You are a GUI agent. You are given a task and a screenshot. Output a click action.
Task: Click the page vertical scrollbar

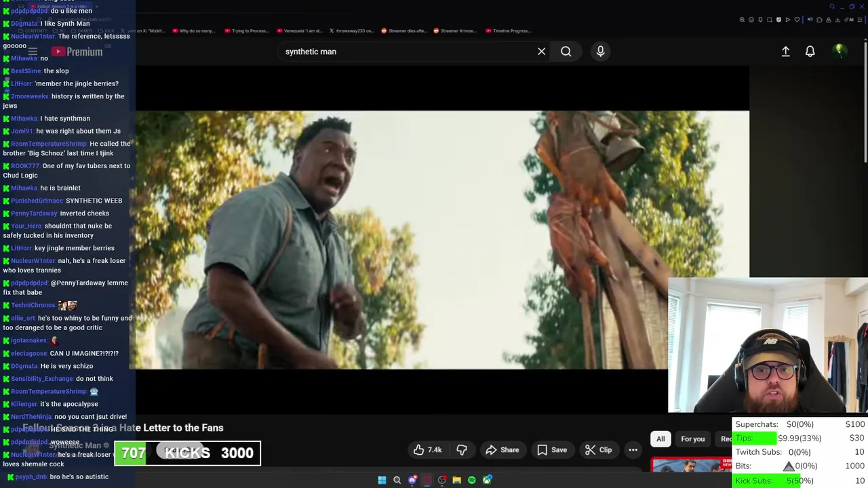[x=865, y=102]
